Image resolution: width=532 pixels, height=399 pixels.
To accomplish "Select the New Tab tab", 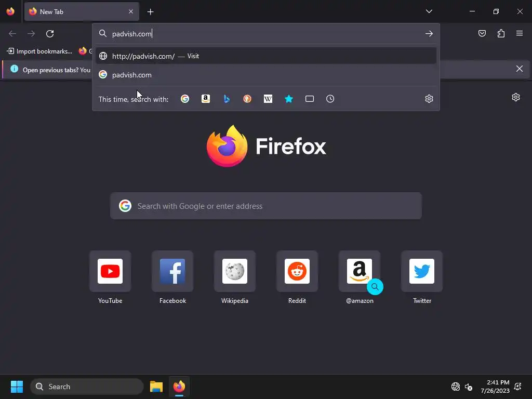I will [82, 11].
